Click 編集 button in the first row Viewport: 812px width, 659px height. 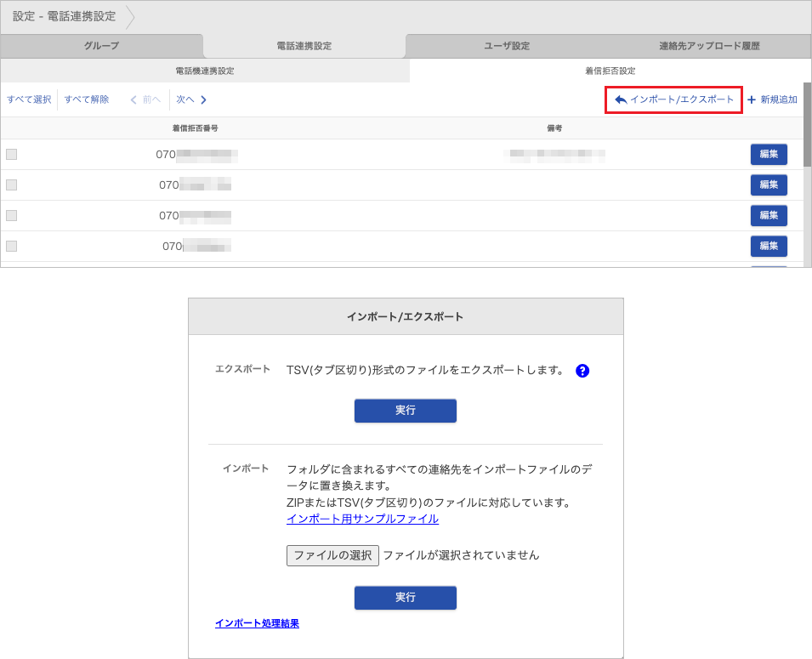[769, 155]
